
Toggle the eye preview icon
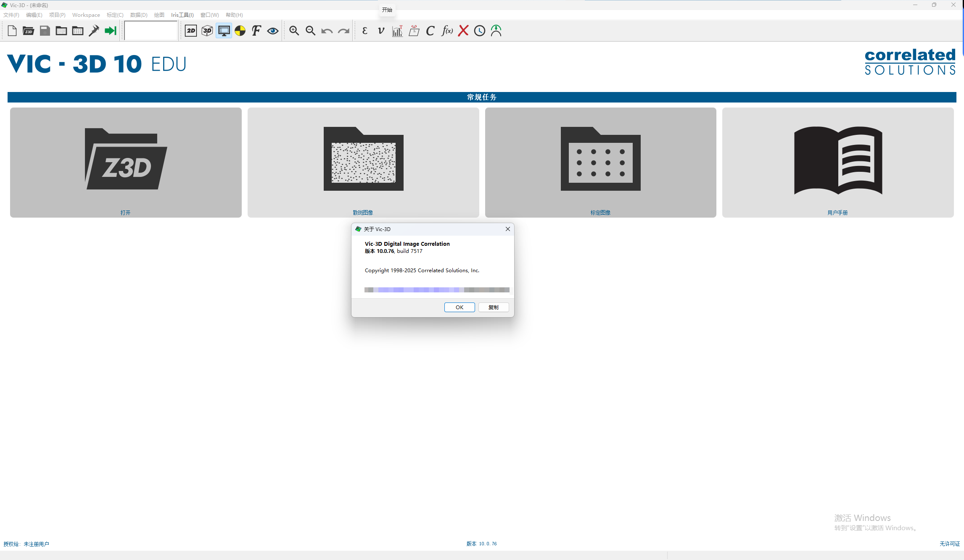pyautogui.click(x=273, y=31)
